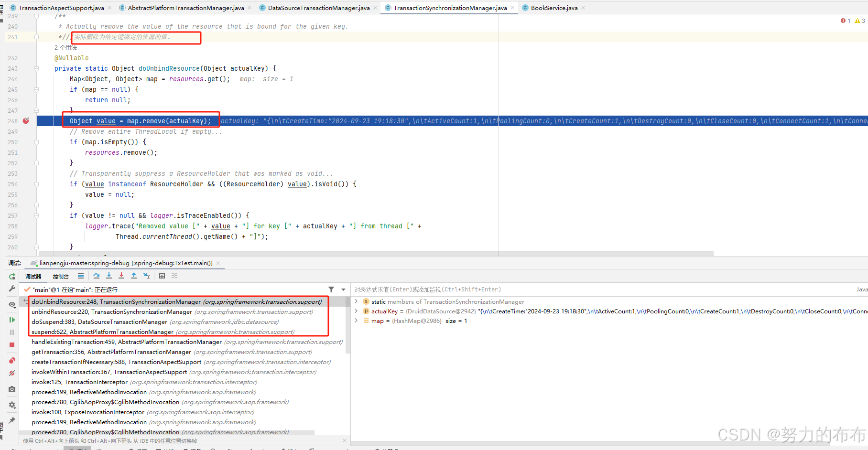Select frame invoke:100 ExposeInvocationInterceptor
The height and width of the screenshot is (450, 868).
point(143,412)
